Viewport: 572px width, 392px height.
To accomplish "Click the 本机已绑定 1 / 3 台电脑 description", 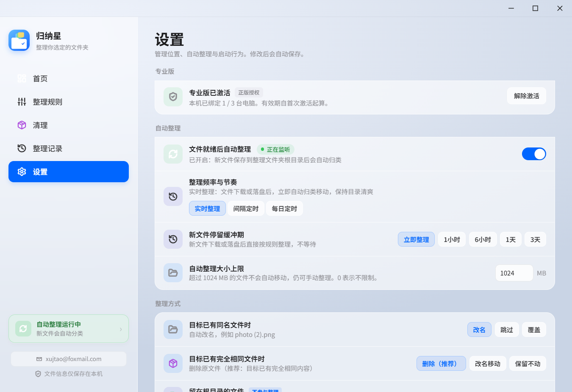I will [259, 103].
